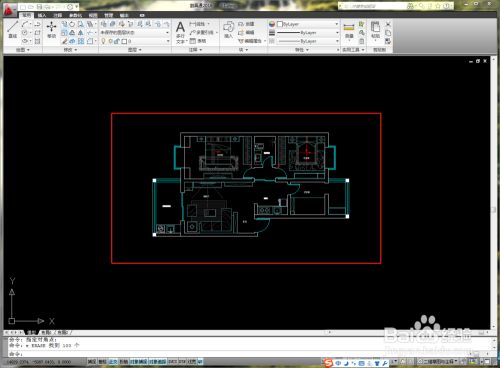Viewport: 500px width, 368px height.
Task: Open the AutoCAD application menu logo
Action: pyautogui.click(x=9, y=10)
